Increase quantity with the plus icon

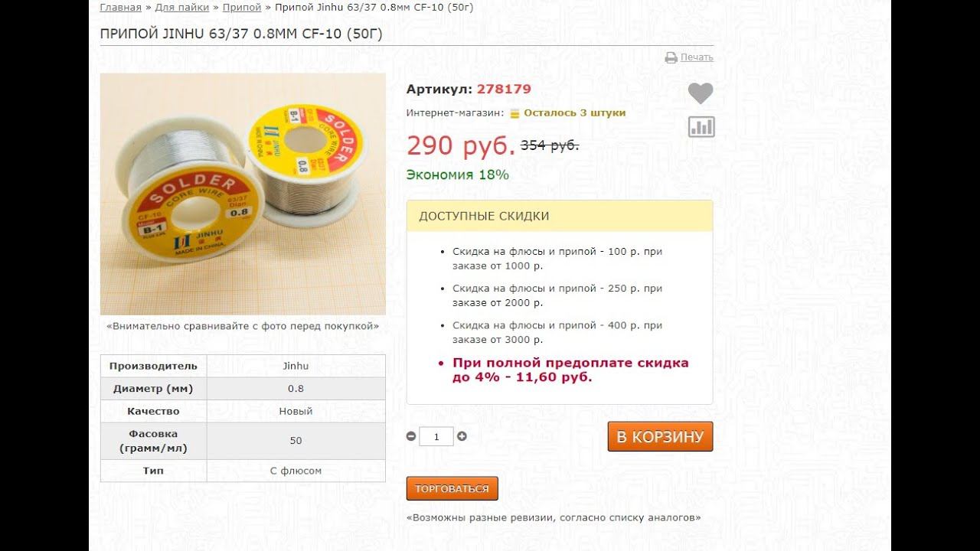tap(462, 436)
